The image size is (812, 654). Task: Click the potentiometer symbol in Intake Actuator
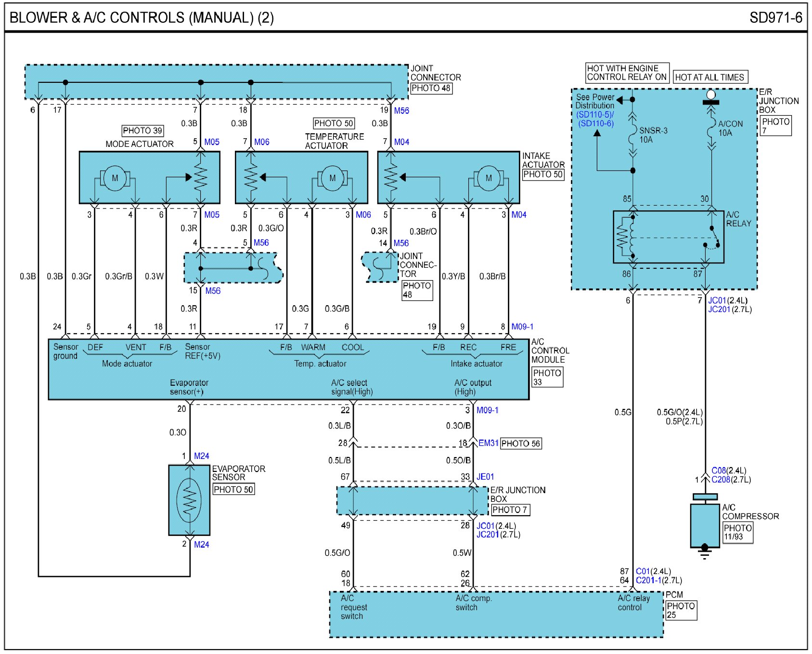pos(391,177)
